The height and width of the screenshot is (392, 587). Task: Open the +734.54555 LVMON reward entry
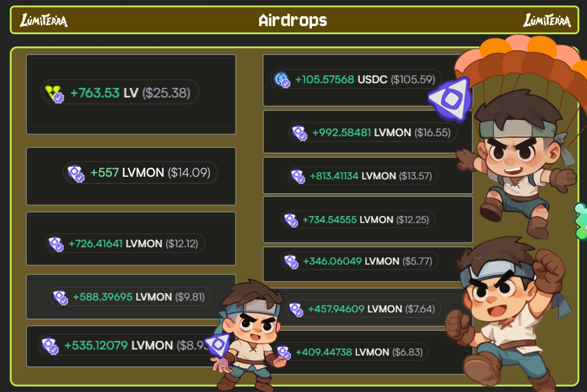click(358, 220)
